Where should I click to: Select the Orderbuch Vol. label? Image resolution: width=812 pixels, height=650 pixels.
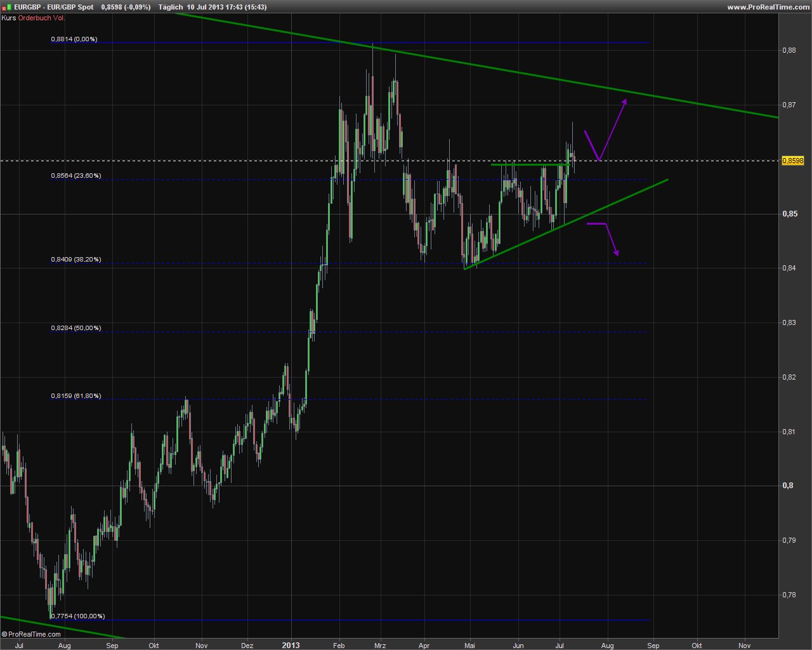(x=42, y=18)
